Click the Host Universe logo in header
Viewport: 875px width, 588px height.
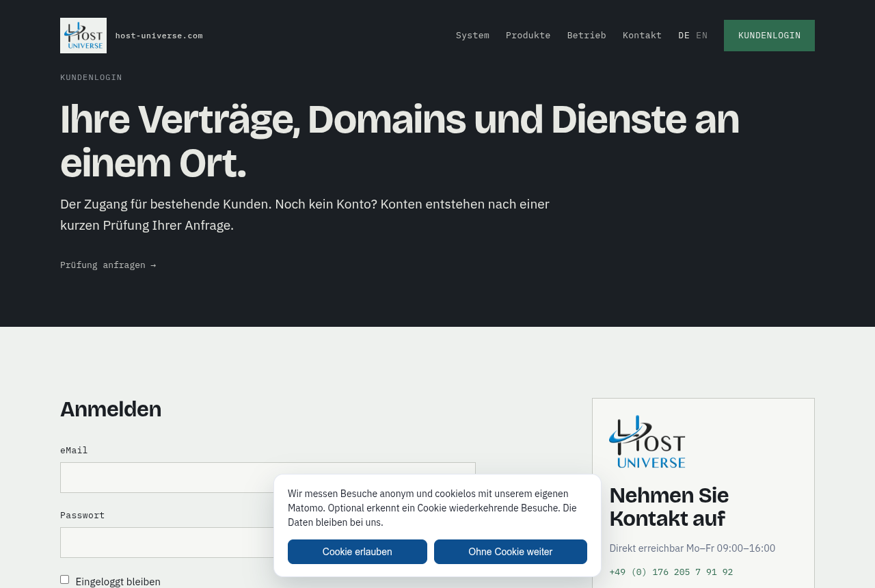pyautogui.click(x=83, y=36)
